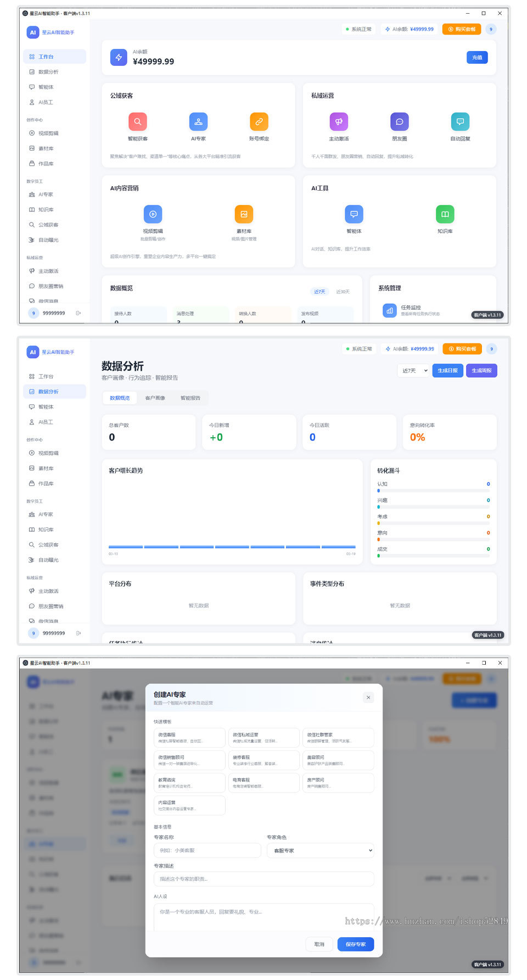Click the 兴趣 funnel progress bar

[x=434, y=507]
